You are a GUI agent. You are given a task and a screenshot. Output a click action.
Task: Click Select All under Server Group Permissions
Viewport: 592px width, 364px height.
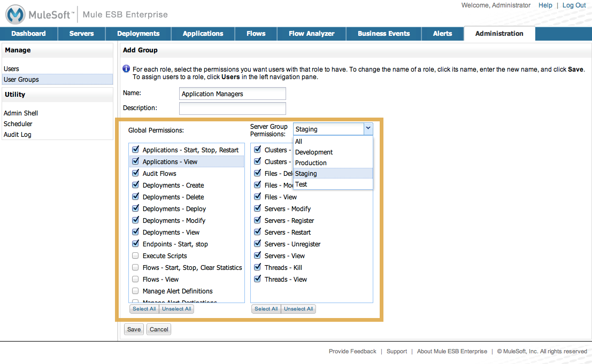266,309
